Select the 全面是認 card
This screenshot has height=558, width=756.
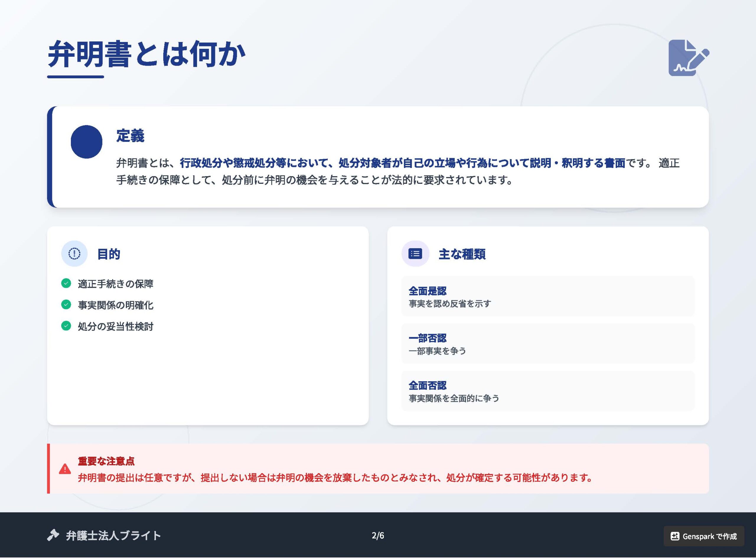(x=548, y=296)
